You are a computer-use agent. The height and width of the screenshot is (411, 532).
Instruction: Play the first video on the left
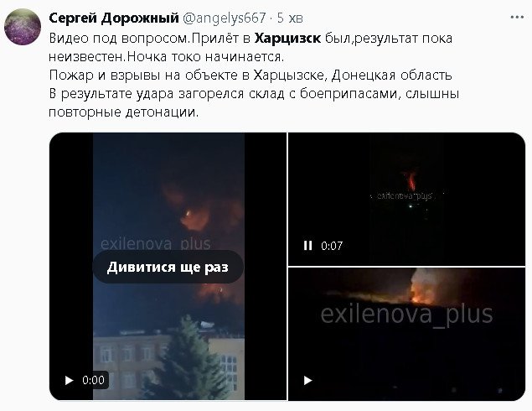coord(70,380)
